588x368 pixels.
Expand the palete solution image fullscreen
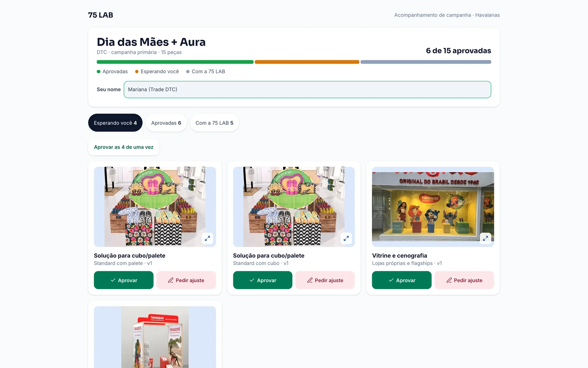point(207,238)
